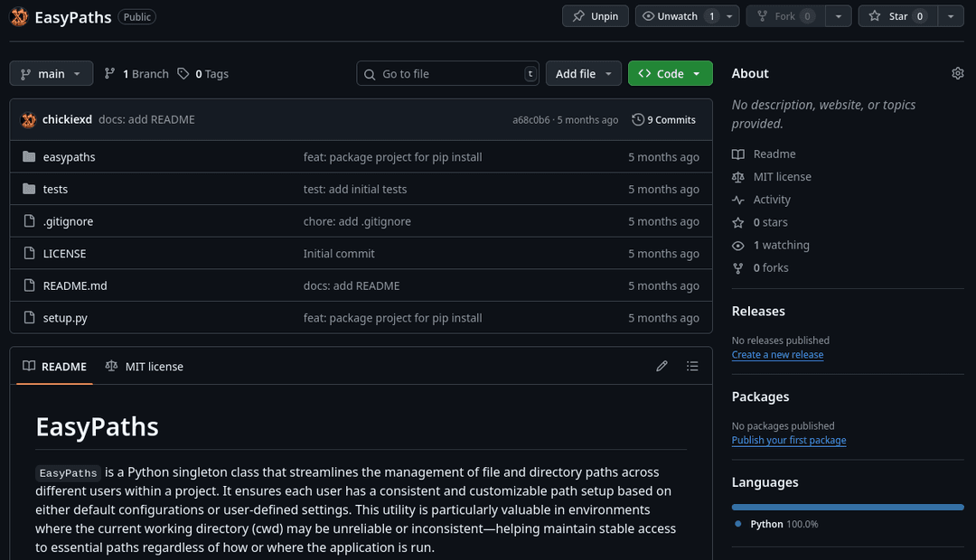Image resolution: width=976 pixels, height=560 pixels.
Task: Click the pencil icon to edit README
Action: click(x=662, y=366)
